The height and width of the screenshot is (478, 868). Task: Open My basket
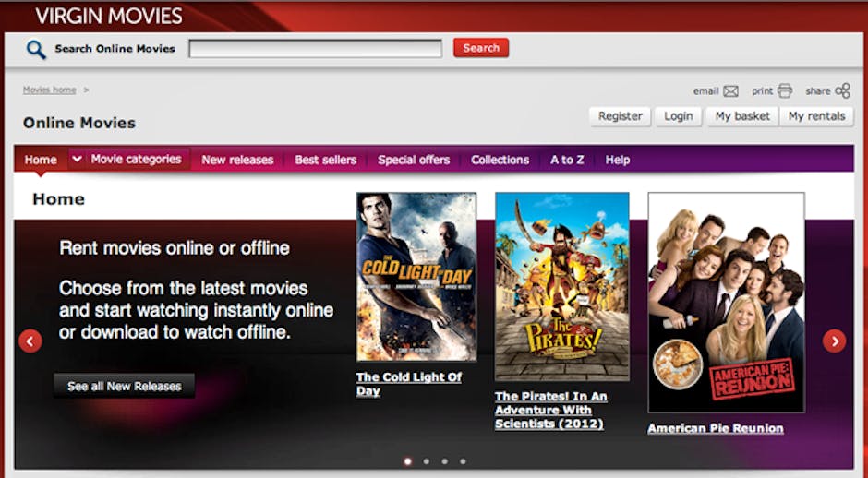tap(741, 116)
